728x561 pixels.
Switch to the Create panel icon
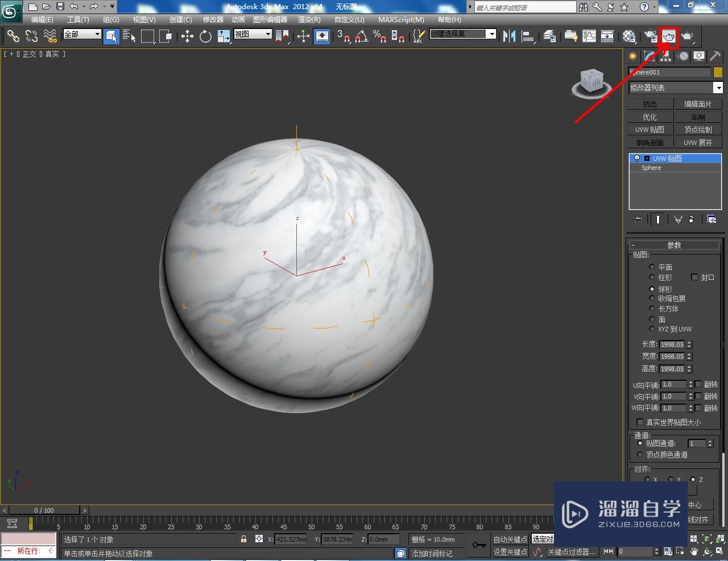point(633,56)
